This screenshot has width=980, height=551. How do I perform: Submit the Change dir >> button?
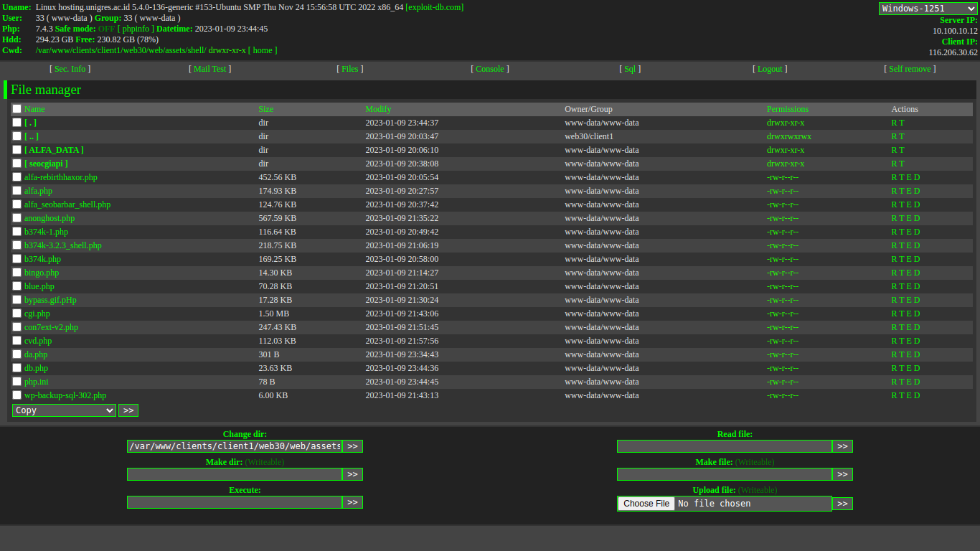pos(352,446)
